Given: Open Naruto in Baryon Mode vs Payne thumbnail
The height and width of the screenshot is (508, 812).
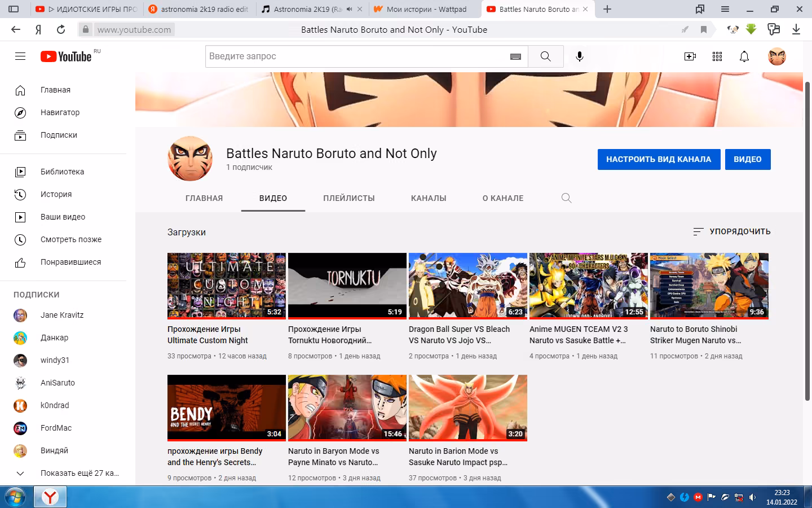Looking at the screenshot, I should 347,408.
